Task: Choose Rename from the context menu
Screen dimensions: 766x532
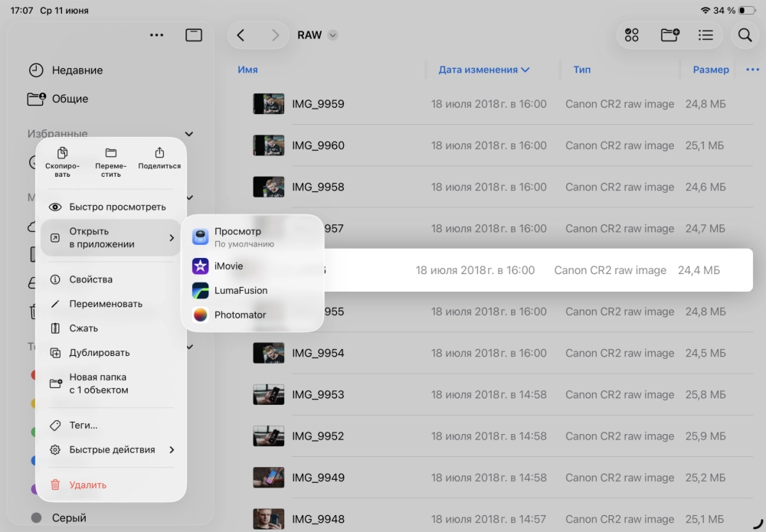Action: tap(106, 304)
